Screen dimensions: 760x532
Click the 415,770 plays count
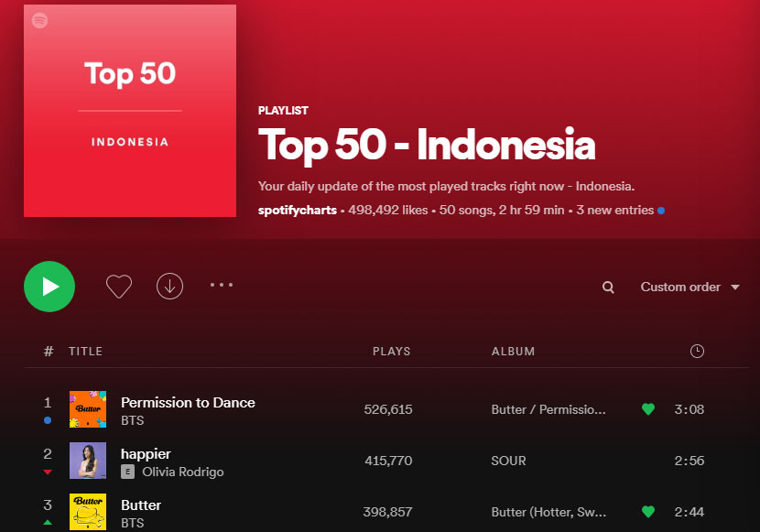tap(388, 461)
